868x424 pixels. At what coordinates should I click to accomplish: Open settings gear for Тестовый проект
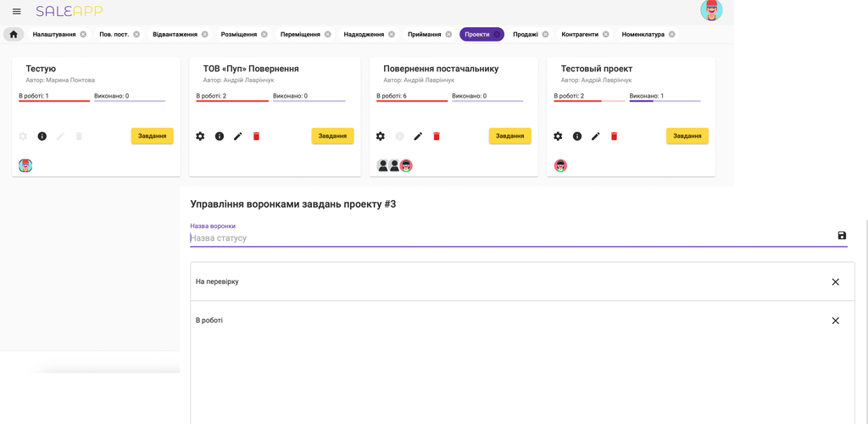558,137
